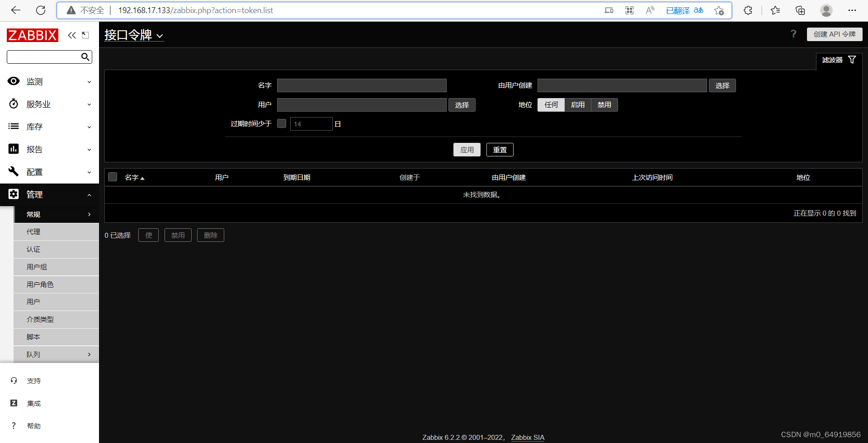This screenshot has width=868, height=443.
Task: Open the 脚本 menu item
Action: tap(57, 337)
